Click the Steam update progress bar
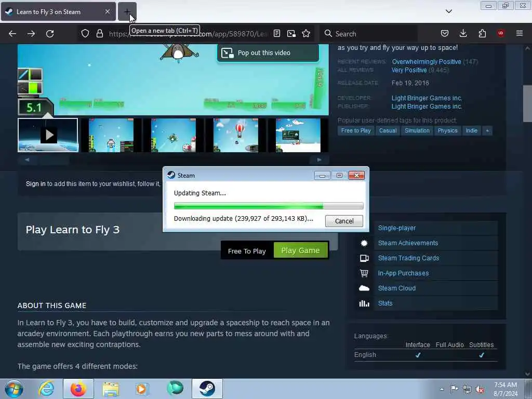 click(269, 206)
